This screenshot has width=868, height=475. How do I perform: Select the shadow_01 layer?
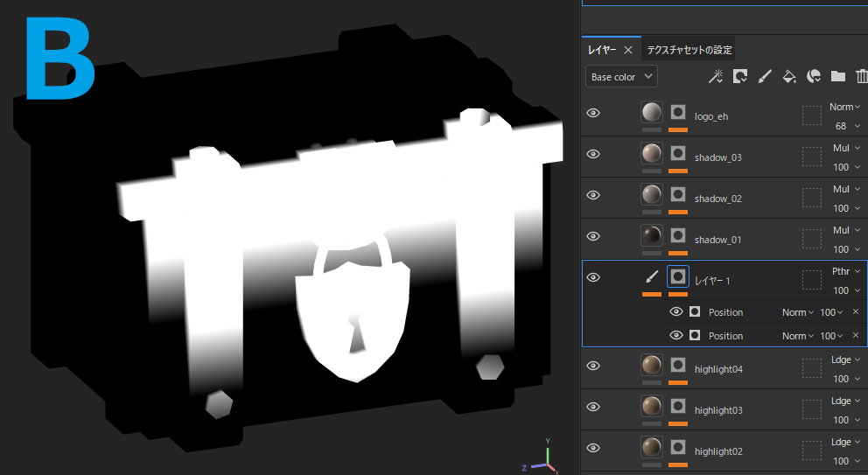coord(717,240)
